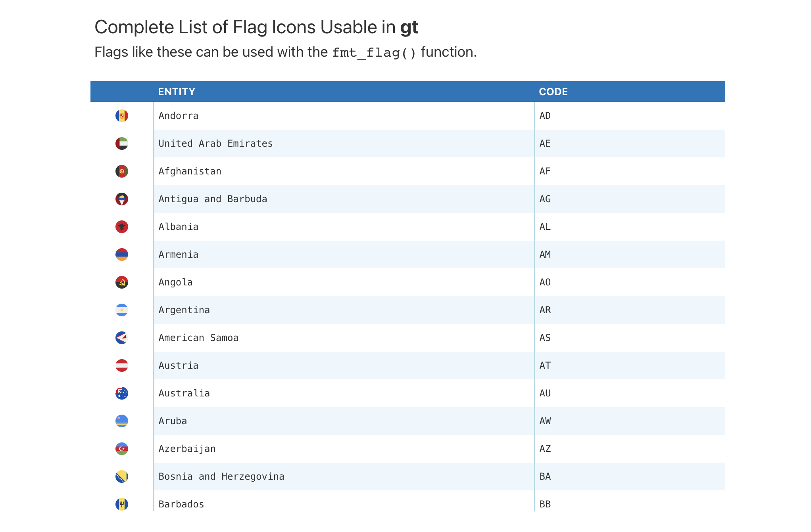
Task: Click the Bosnia and Herzegovina flag icon
Action: click(122, 477)
